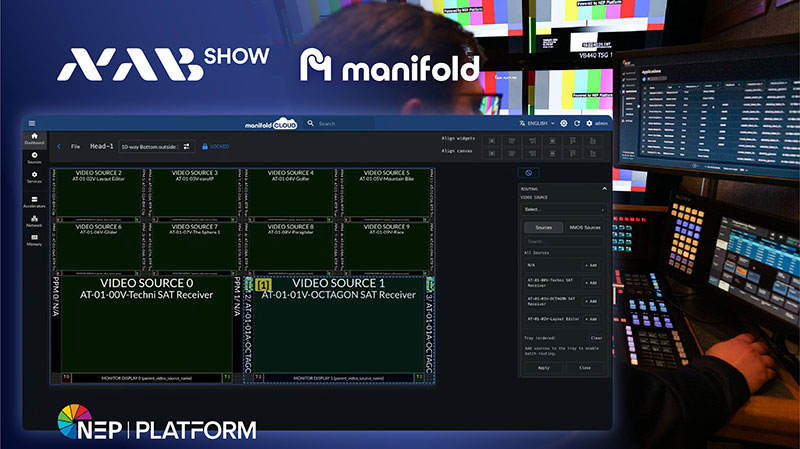
Task: Select the VIDEO SOURCE 4 tile
Action: 290,194
